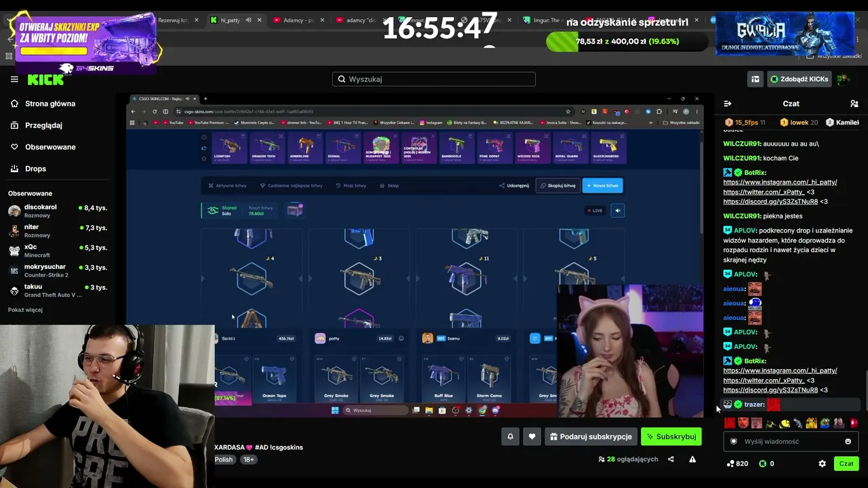Open the user profile avatar menu

click(x=843, y=79)
